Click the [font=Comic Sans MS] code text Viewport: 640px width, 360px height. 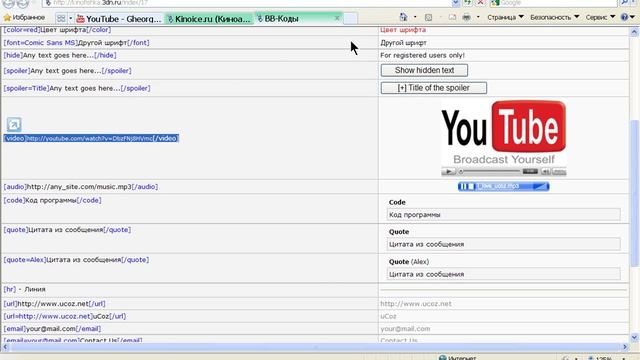point(76,42)
